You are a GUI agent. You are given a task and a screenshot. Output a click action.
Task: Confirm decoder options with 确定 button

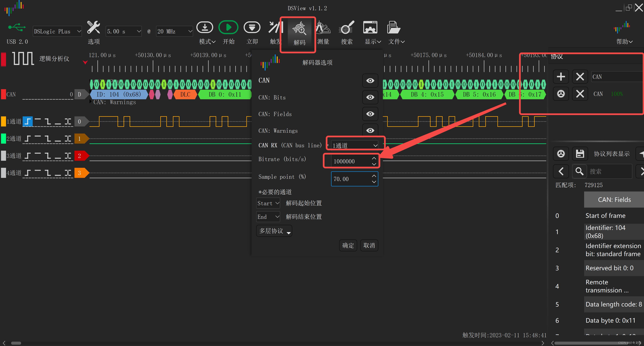coord(348,245)
